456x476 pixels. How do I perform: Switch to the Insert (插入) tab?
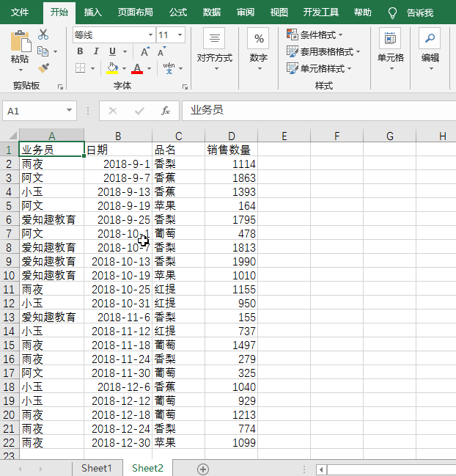click(x=92, y=12)
